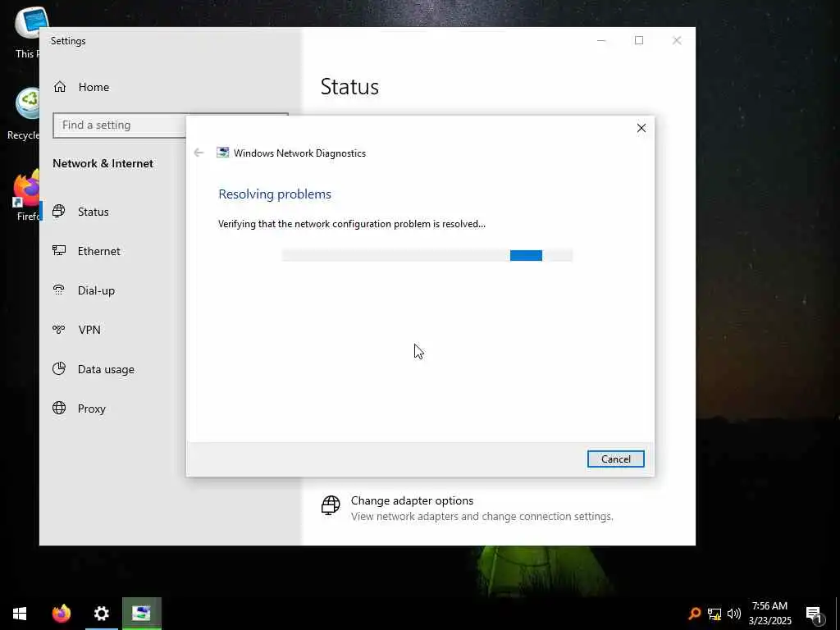This screenshot has height=630, width=840.
Task: Click the Ethernet monitor icon
Action: [59, 250]
